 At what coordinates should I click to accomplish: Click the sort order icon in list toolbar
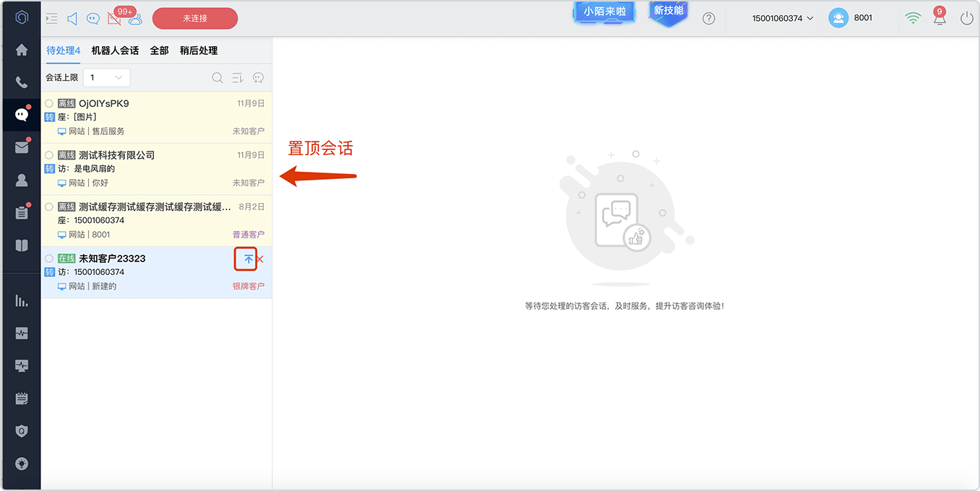click(x=237, y=78)
